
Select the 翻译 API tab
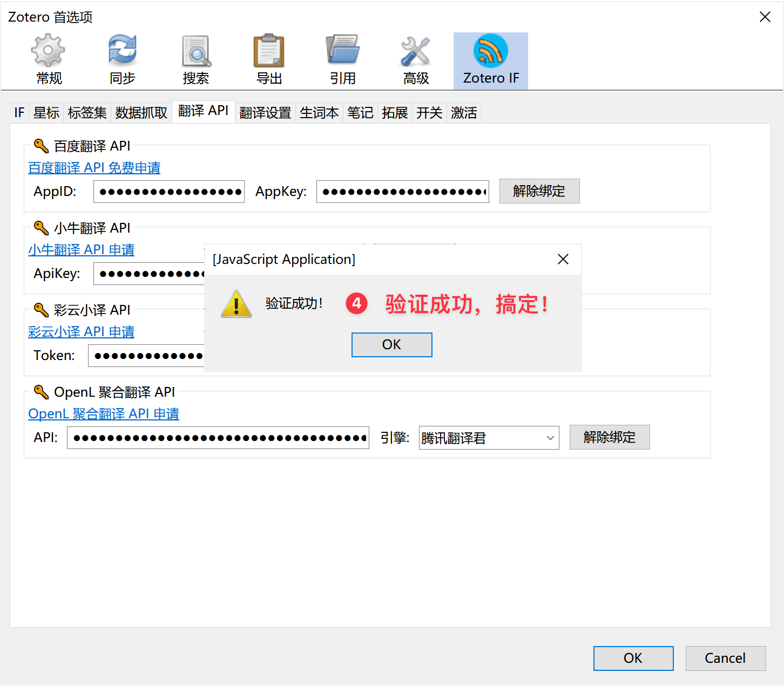point(204,111)
